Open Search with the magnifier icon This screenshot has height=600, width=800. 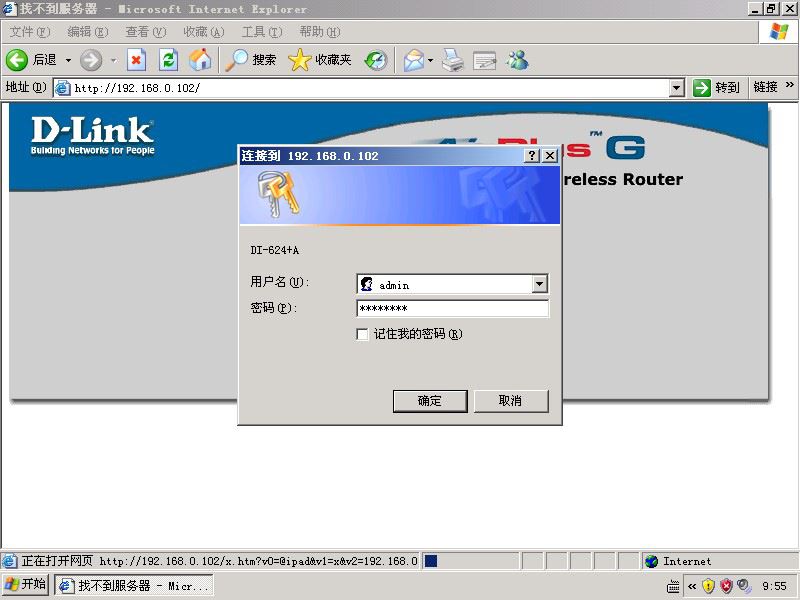pos(236,60)
